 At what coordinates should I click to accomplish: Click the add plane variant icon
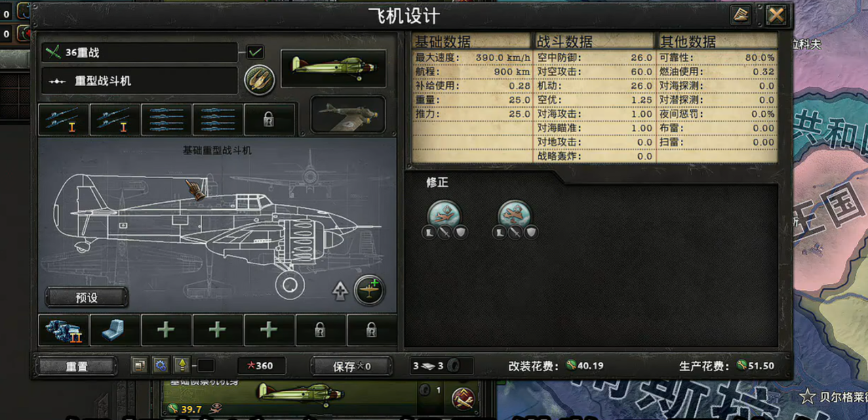click(370, 291)
